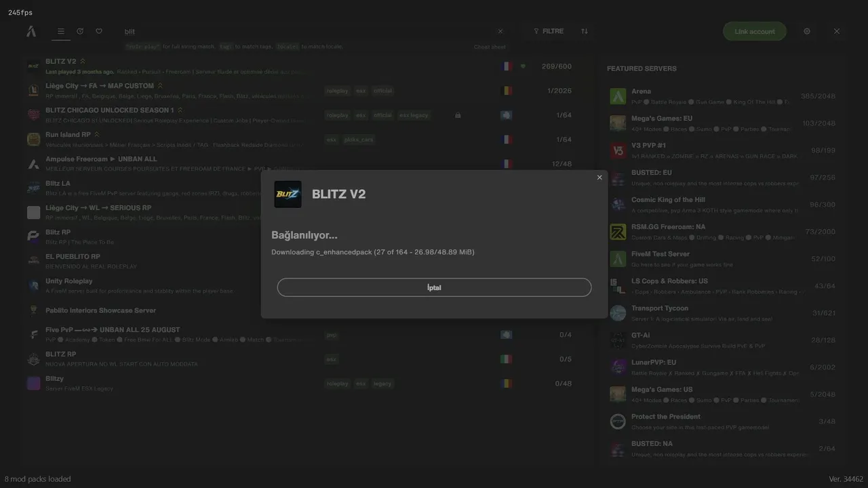Open featured BUSTED: NA server
The width and height of the screenshot is (868, 488).
[x=722, y=449]
